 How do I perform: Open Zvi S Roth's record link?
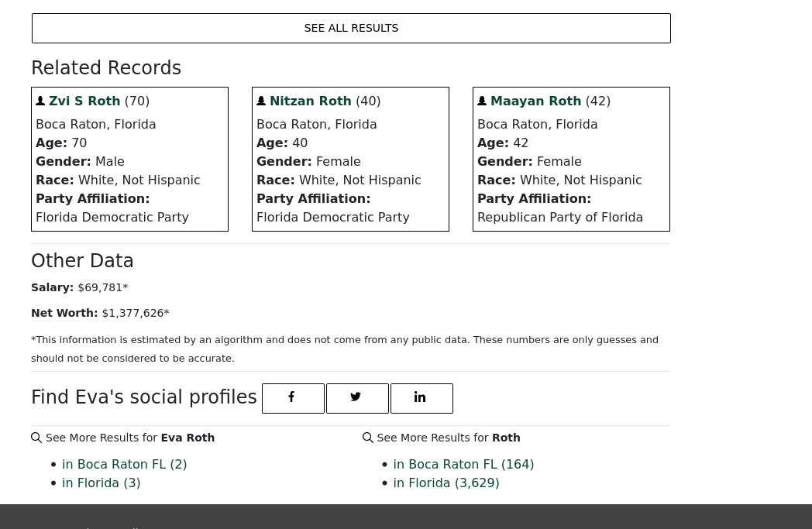coord(84,101)
